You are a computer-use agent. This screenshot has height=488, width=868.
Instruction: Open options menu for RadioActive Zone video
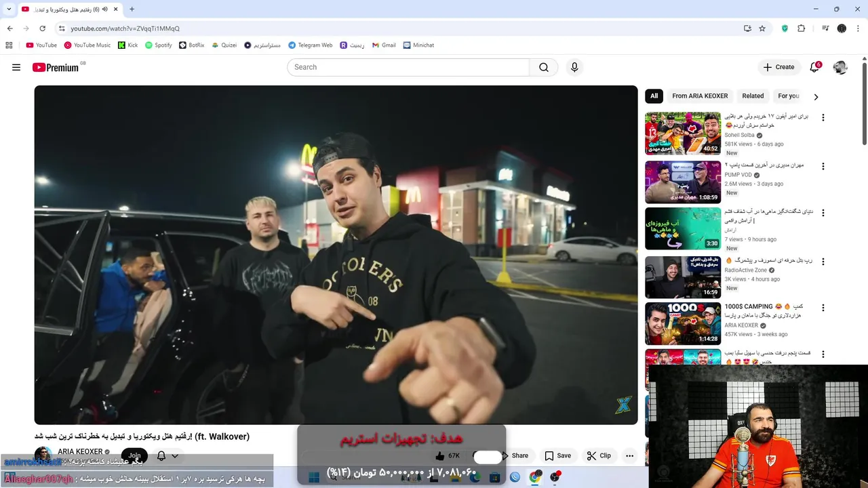click(823, 262)
